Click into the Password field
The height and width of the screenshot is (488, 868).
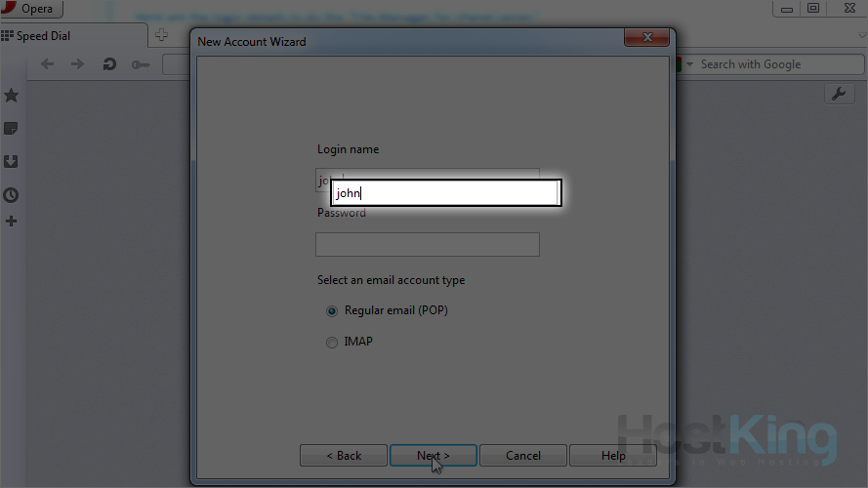click(428, 244)
